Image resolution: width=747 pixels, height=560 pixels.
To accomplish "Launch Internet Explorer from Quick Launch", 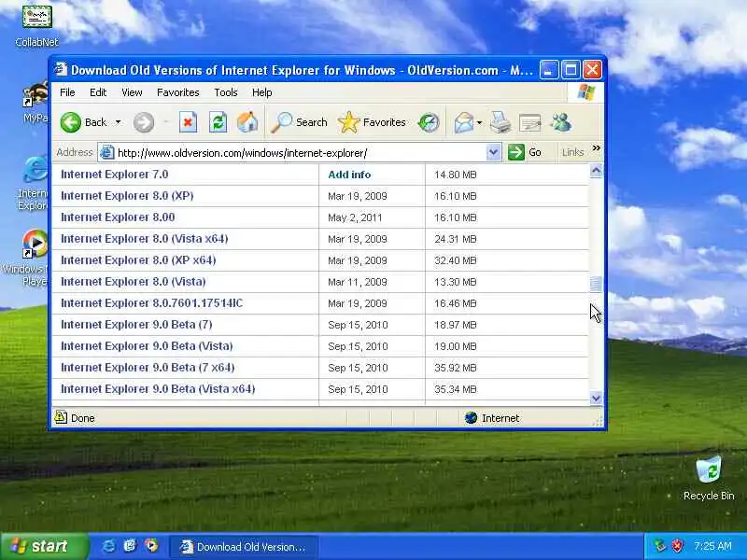I will point(108,546).
